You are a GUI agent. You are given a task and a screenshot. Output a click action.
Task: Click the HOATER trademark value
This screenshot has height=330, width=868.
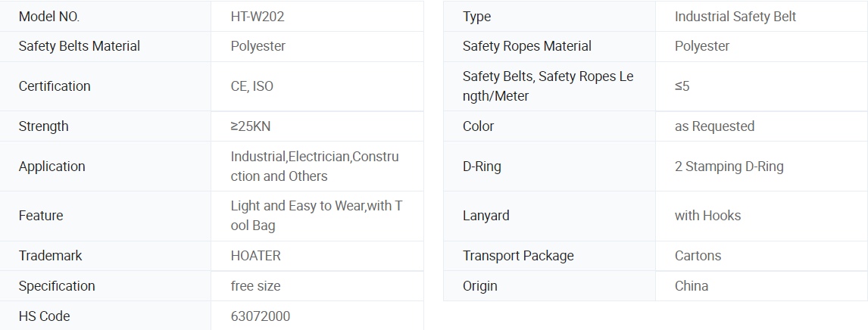point(256,256)
